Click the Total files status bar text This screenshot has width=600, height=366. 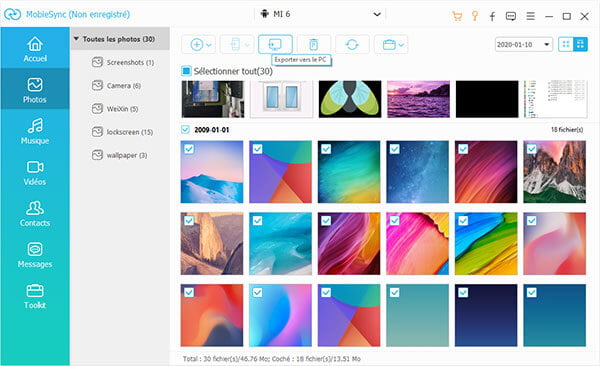click(x=272, y=359)
